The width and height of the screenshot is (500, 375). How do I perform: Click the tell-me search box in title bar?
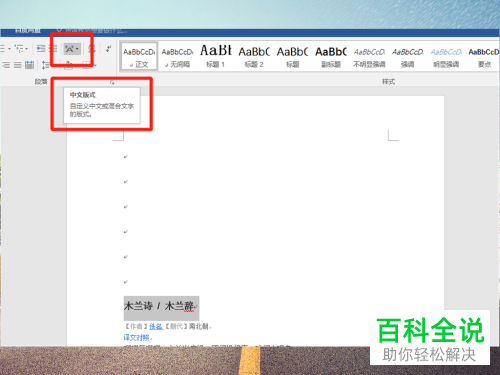tap(93, 31)
